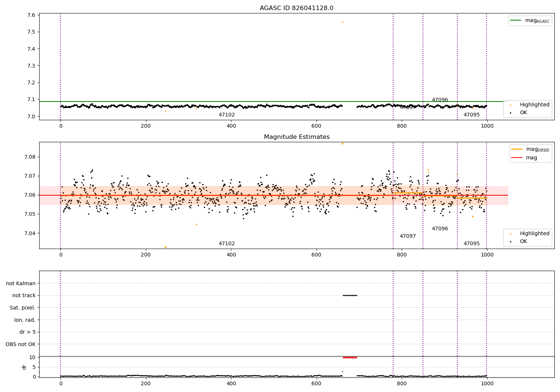Click the 47097 obsid label in the middle plot
Screen dimensions: 560x392
[408, 236]
